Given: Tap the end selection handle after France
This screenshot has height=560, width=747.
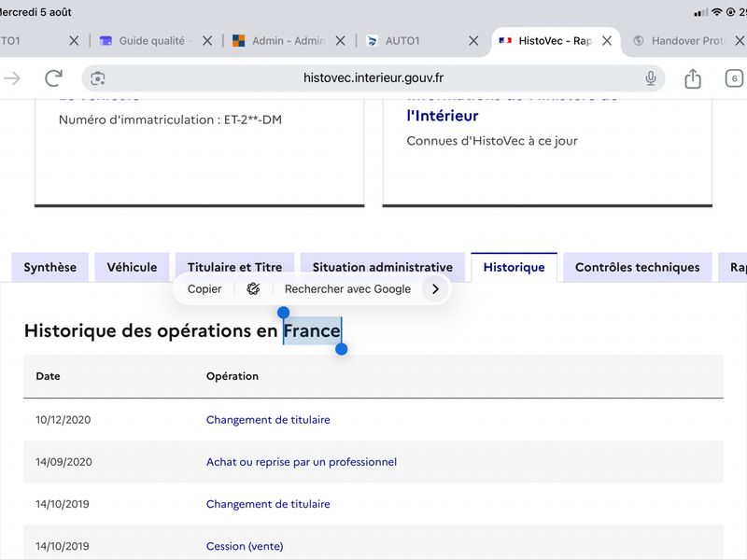Looking at the screenshot, I should point(341,349).
